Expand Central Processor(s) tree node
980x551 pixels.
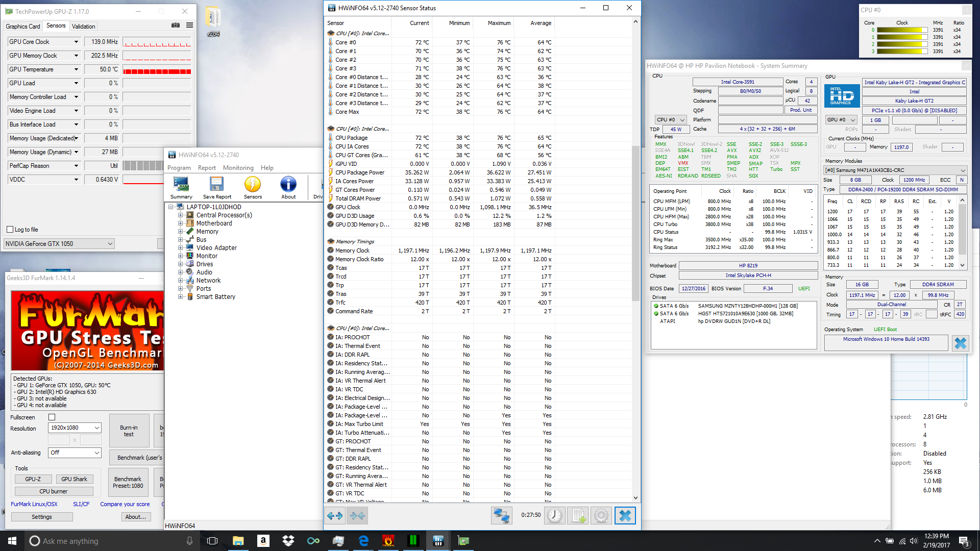[x=180, y=215]
